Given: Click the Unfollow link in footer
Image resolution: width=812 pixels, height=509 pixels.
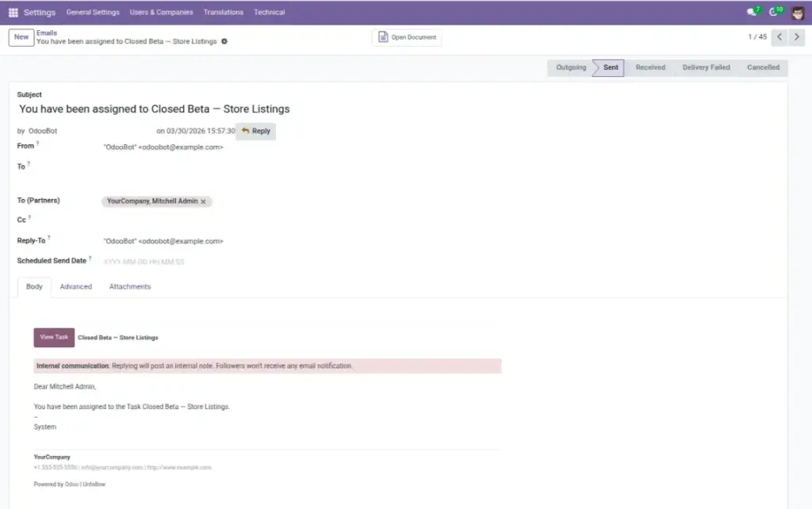Looking at the screenshot, I should [x=94, y=484].
